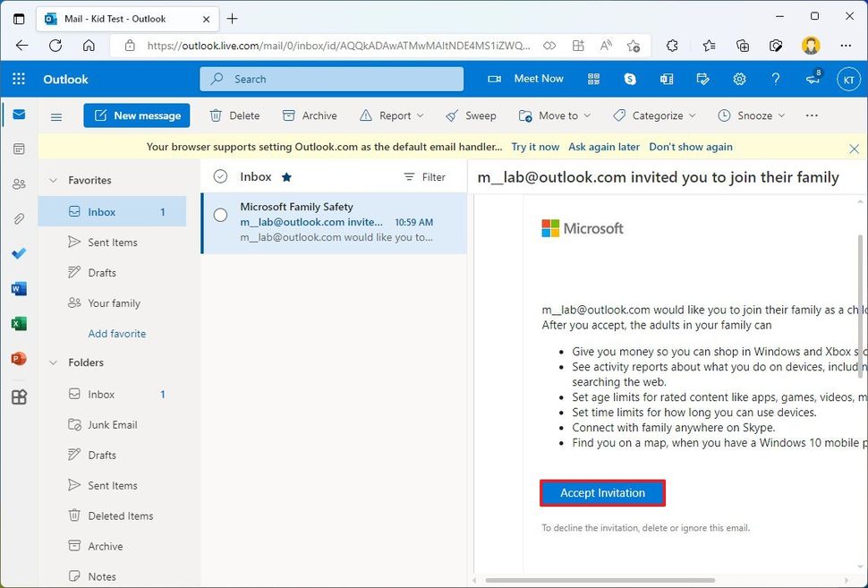Open the Junk Email folder
Viewport: 868px width, 588px height.
(112, 425)
